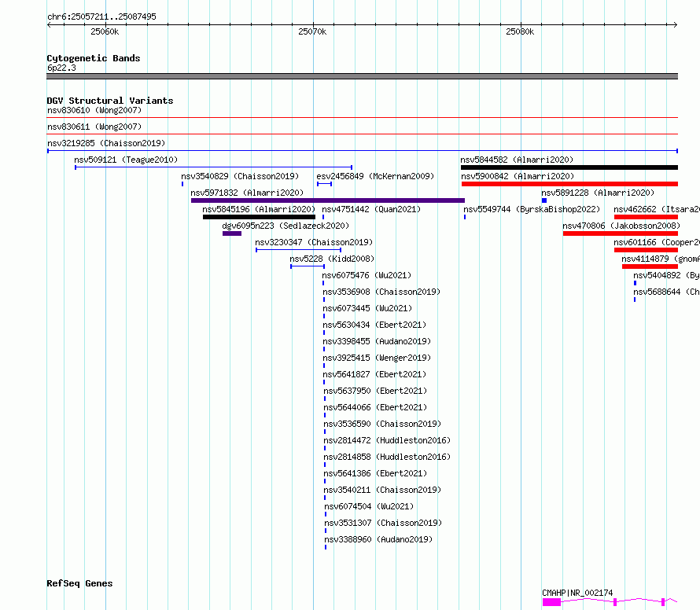Click the Cytogenetic Bands track title
The width and height of the screenshot is (700, 610).
coord(94,58)
